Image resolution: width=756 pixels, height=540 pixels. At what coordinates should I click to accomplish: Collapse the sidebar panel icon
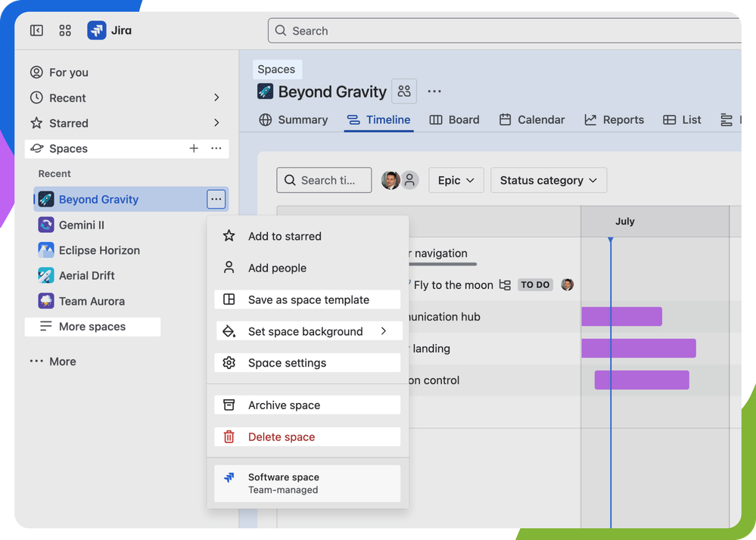[x=36, y=31]
